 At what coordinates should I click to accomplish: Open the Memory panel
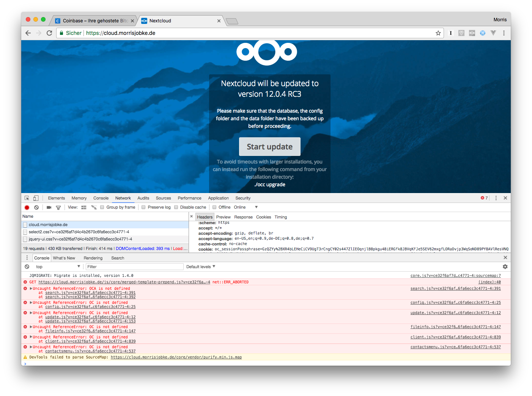[x=79, y=198]
